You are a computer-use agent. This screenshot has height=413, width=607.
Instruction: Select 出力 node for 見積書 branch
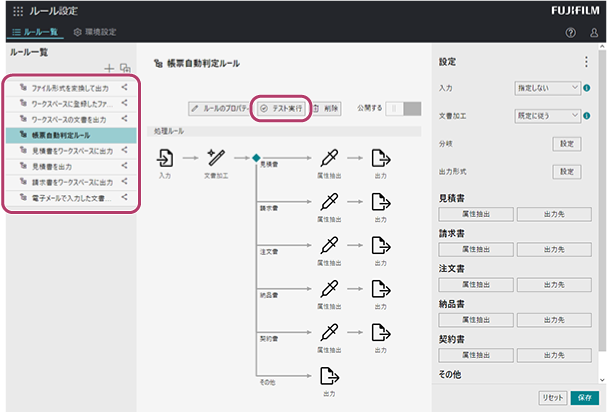pos(381,158)
